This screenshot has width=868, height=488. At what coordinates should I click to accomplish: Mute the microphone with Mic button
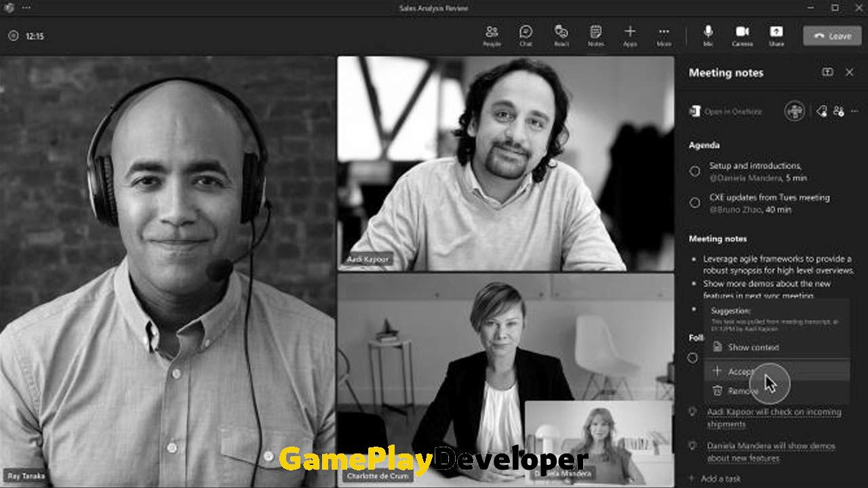tap(708, 36)
